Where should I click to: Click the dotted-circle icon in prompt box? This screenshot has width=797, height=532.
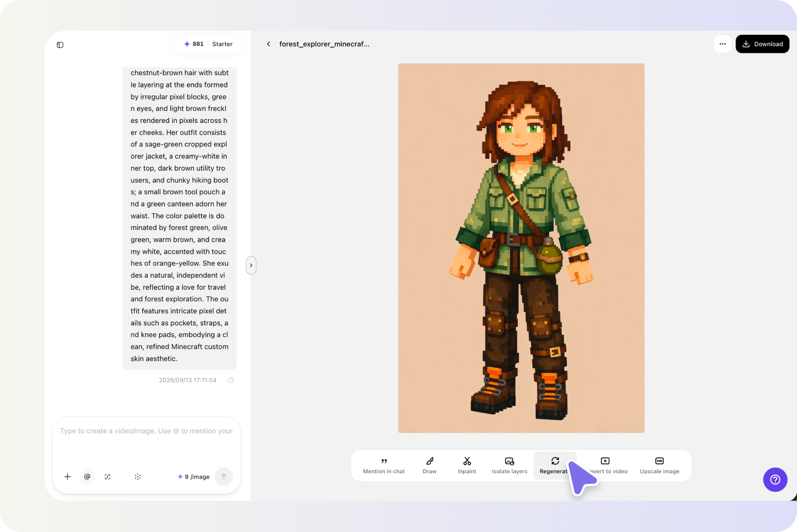[138, 477]
